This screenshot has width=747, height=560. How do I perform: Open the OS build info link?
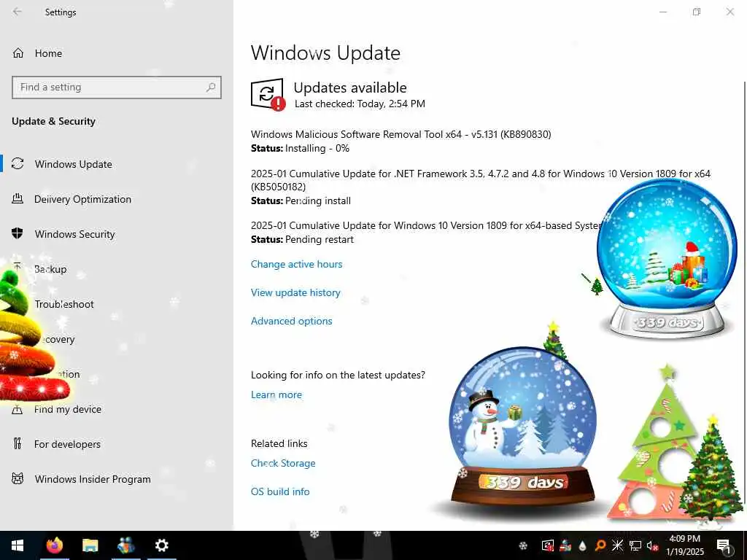pos(280,491)
